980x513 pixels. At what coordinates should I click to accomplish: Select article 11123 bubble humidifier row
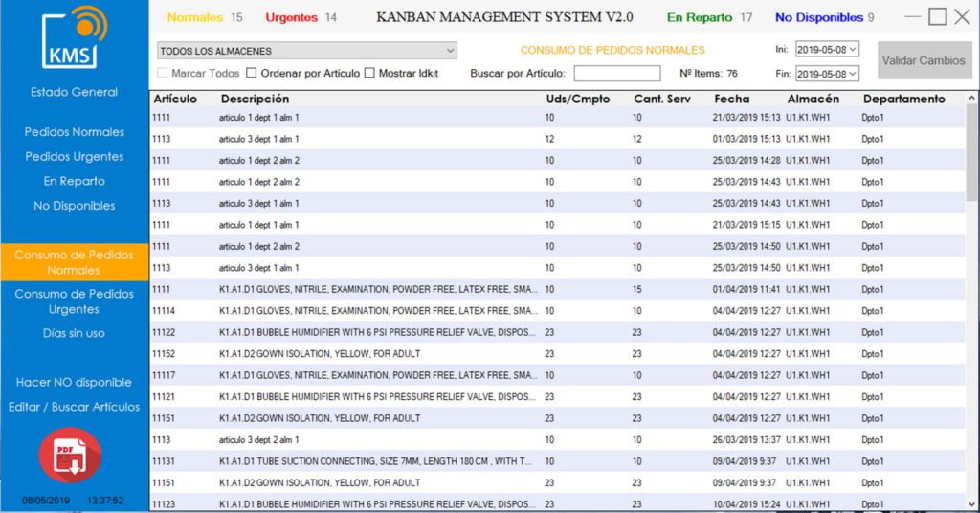coord(558,503)
